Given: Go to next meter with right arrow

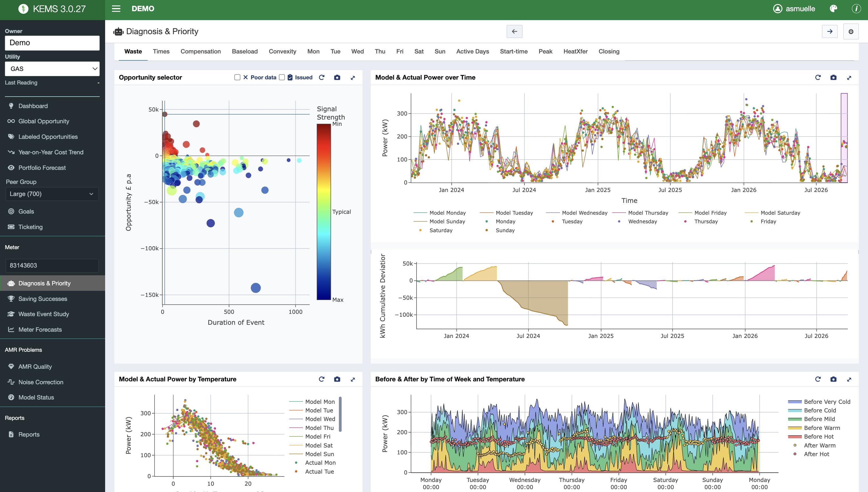Looking at the screenshot, I should pos(830,31).
